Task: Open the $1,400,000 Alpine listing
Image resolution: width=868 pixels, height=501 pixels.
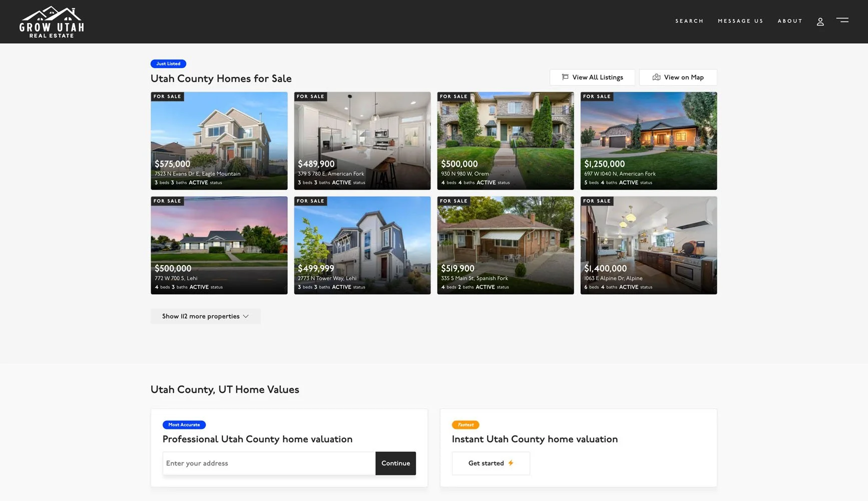Action: point(649,245)
